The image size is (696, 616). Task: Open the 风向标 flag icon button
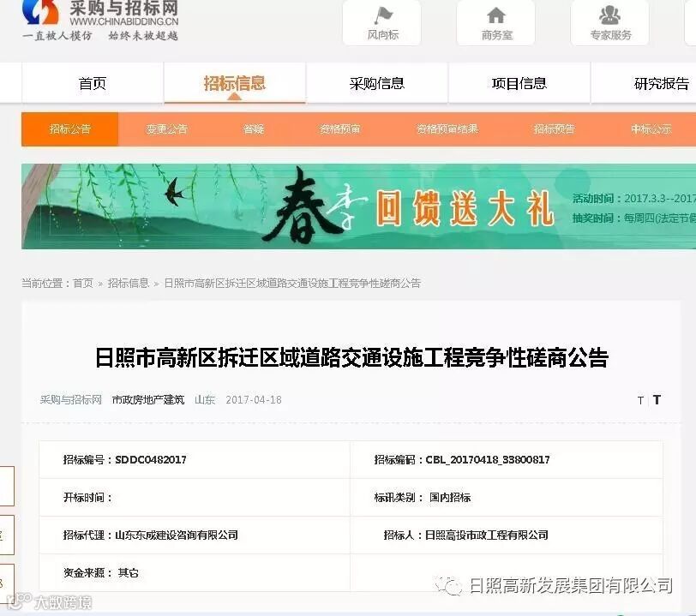tap(382, 23)
